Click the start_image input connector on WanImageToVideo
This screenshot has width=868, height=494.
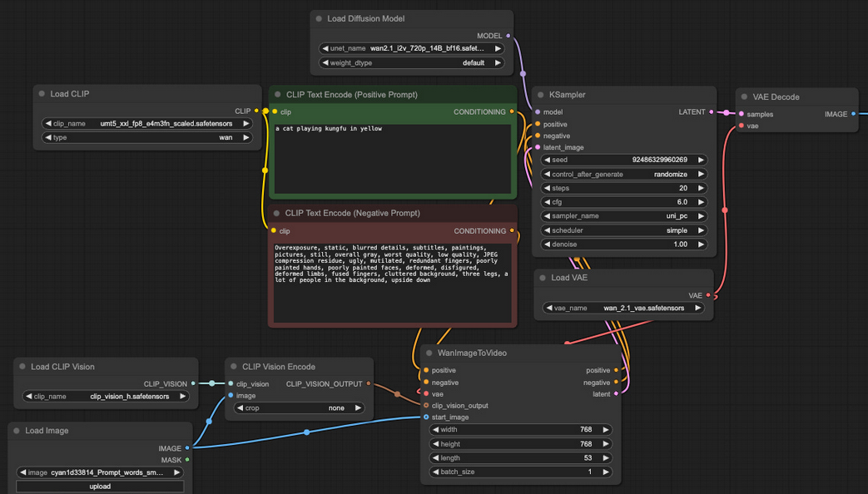pyautogui.click(x=426, y=417)
